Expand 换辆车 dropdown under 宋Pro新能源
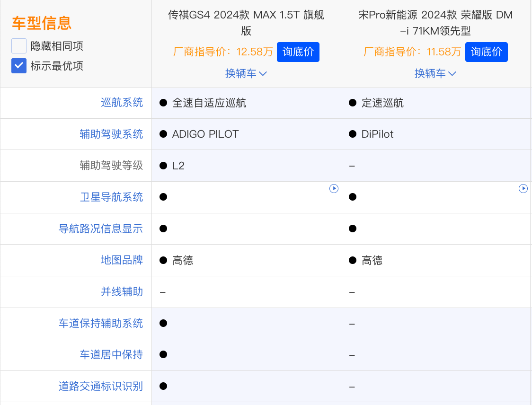The image size is (532, 405). [435, 73]
